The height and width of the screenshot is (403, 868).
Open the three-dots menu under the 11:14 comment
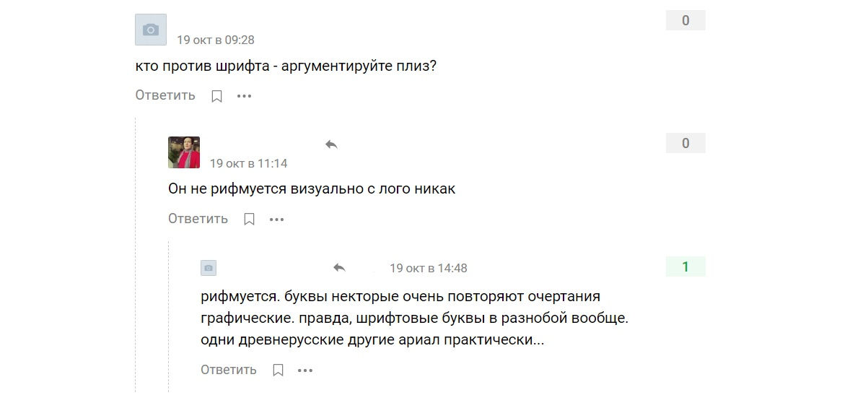coord(277,219)
